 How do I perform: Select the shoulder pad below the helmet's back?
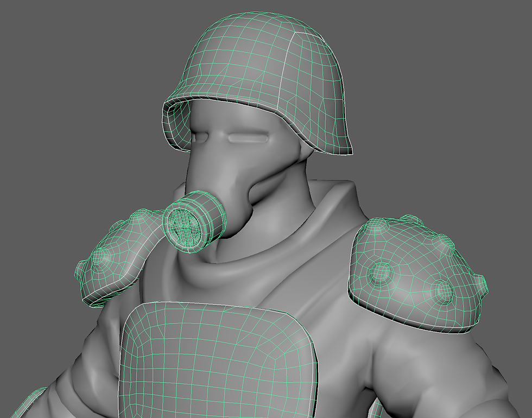coord(417,275)
